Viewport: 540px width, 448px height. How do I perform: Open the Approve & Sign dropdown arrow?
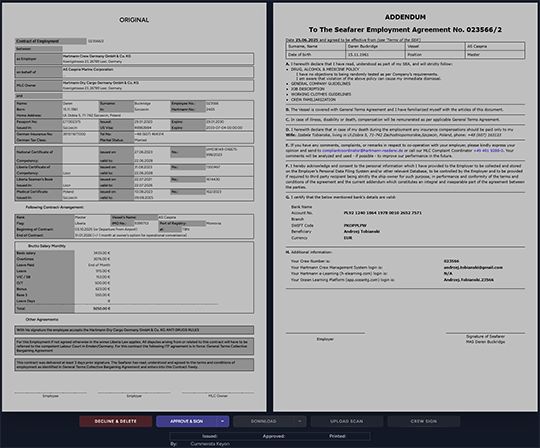(223, 421)
